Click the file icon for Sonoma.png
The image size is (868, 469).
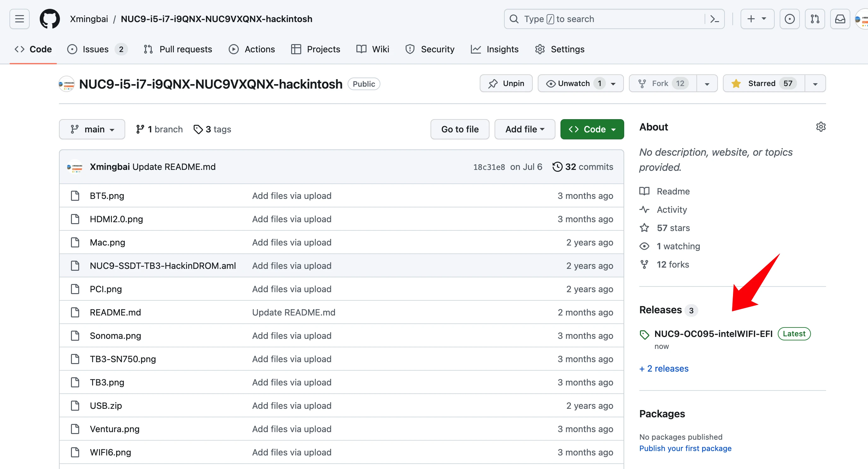click(75, 335)
